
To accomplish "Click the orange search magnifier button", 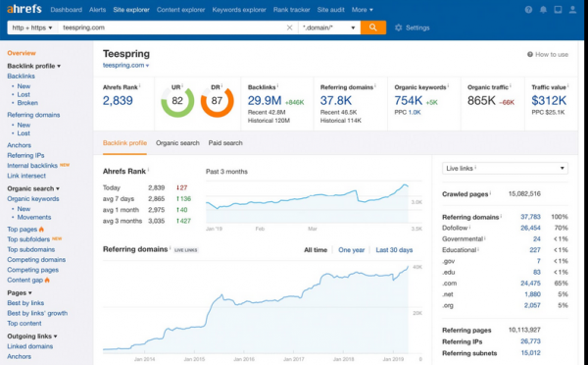I will (373, 27).
